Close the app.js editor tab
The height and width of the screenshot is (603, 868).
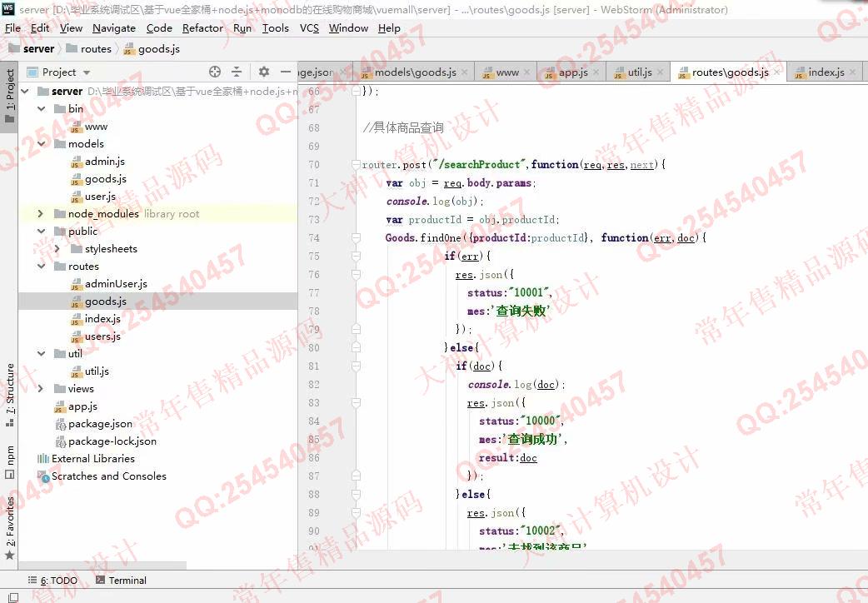[596, 72]
